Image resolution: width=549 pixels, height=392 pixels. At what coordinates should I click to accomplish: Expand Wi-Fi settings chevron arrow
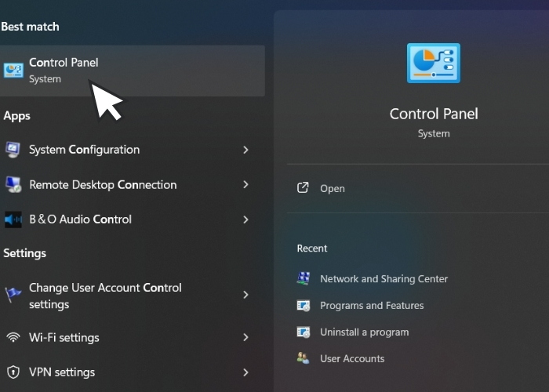click(245, 338)
